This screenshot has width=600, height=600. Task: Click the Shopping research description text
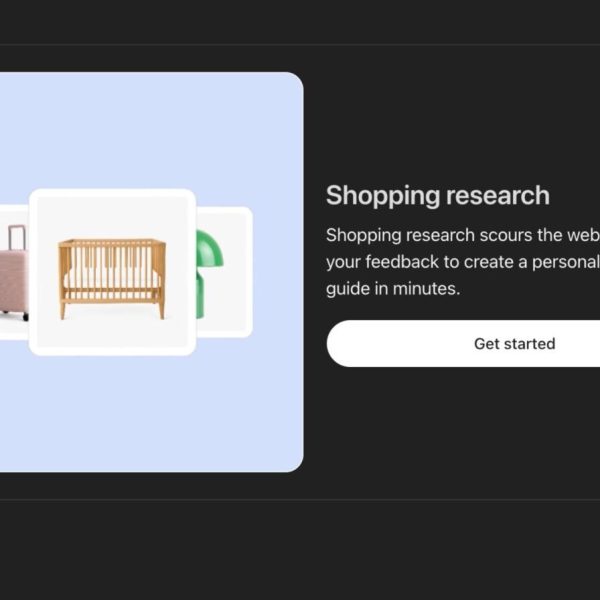pyautogui.click(x=462, y=261)
